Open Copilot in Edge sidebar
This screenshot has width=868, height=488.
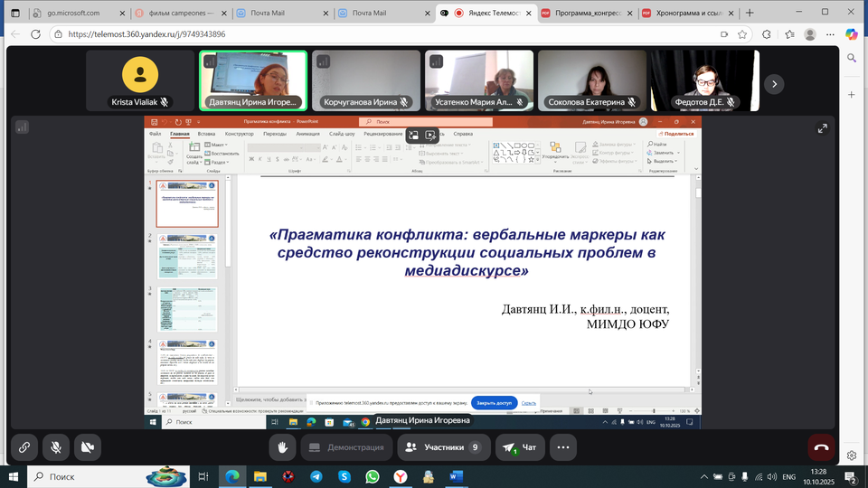click(850, 34)
